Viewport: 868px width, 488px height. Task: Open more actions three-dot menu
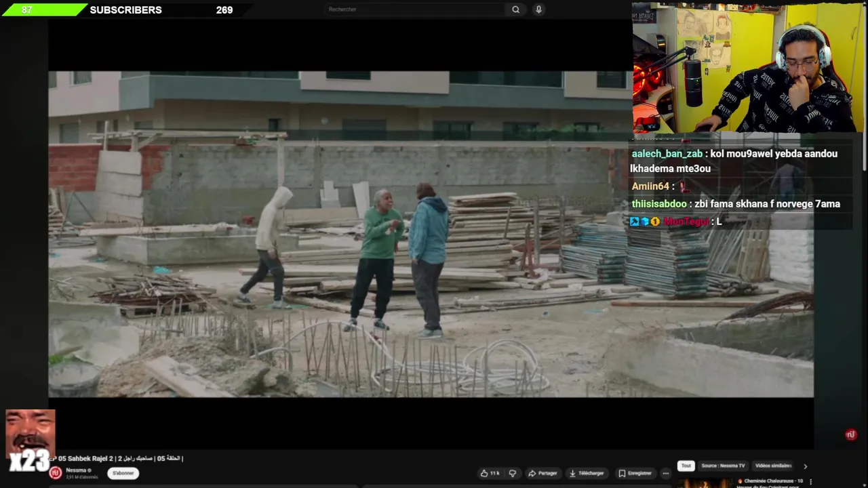point(666,473)
